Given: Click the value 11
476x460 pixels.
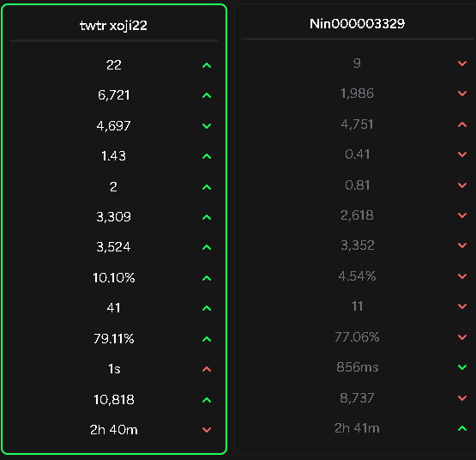Looking at the screenshot, I should point(358,306).
